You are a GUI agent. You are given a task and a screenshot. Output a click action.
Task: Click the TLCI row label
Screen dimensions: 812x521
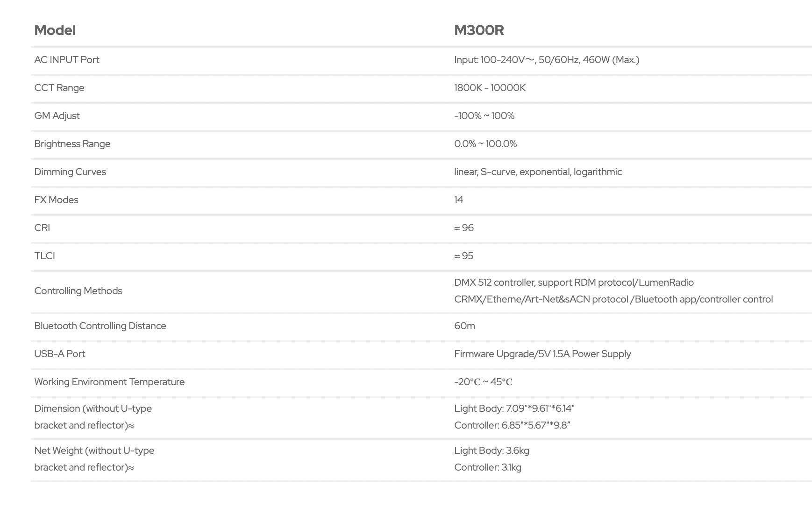click(x=45, y=256)
